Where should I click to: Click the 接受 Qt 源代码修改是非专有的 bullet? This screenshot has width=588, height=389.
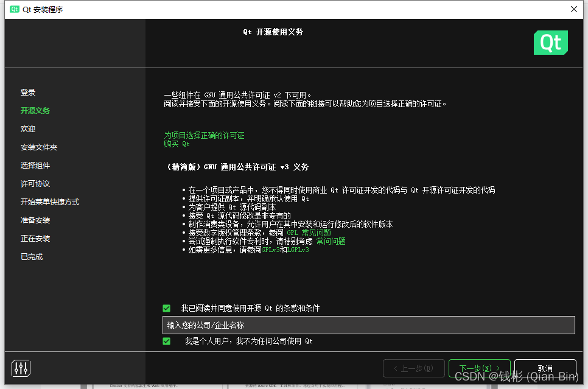point(239,216)
